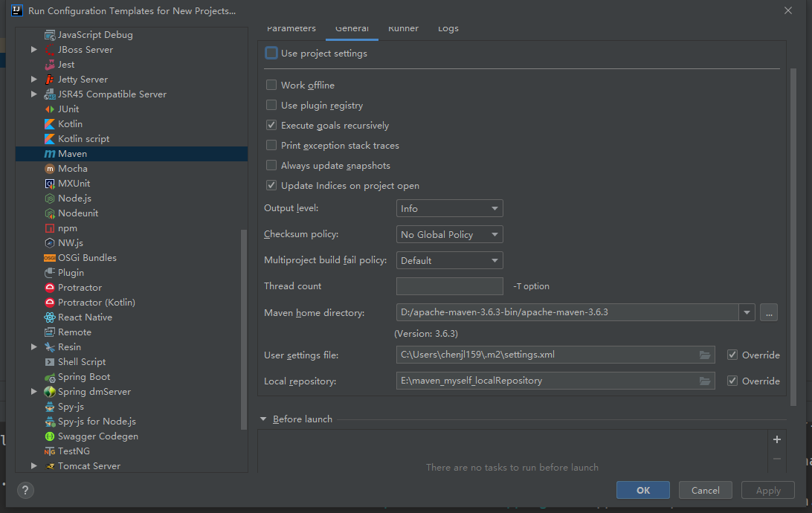Image resolution: width=812 pixels, height=513 pixels.
Task: Click the Cancel button
Action: pos(706,491)
